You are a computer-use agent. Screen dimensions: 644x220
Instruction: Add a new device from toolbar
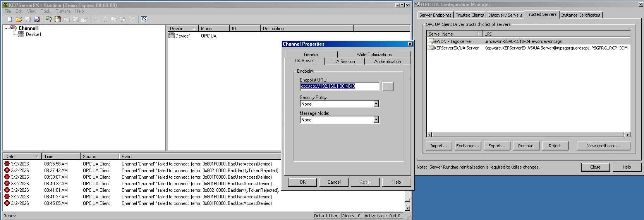(x=58, y=19)
